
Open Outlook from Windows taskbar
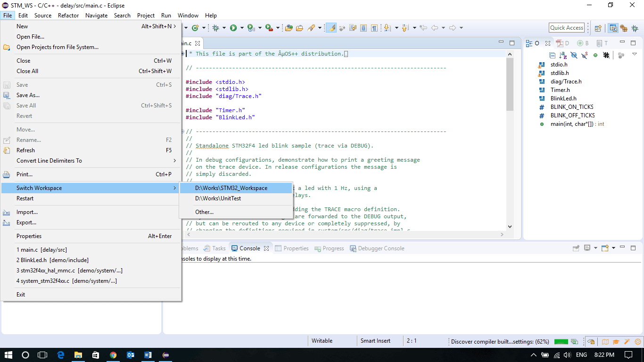[x=131, y=355]
